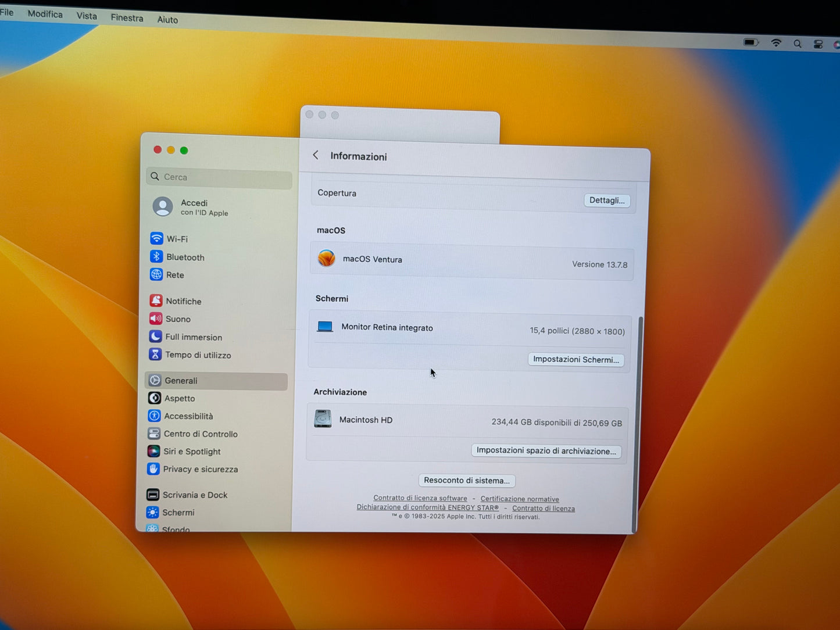Select Full immersion moon icon

155,337
